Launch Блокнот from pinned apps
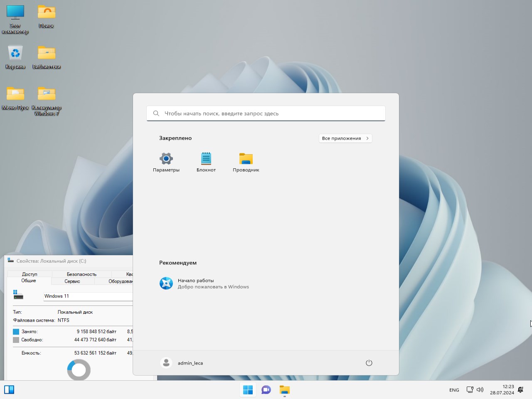532x399 pixels. coord(206,162)
